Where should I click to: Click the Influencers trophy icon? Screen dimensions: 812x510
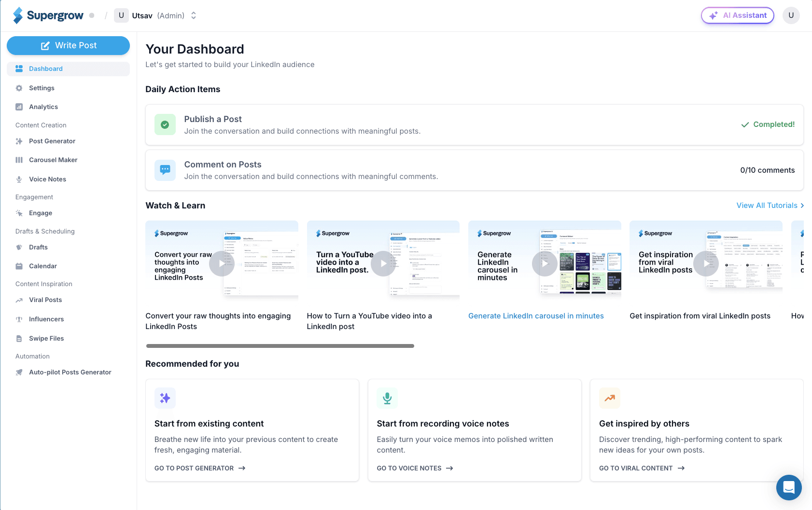click(x=19, y=319)
